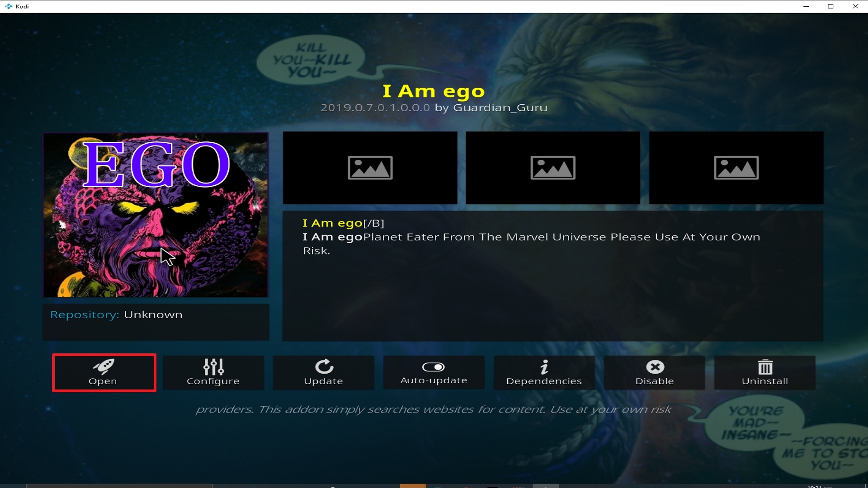The height and width of the screenshot is (488, 868).
Task: Select the last screenshot placeholder
Action: click(x=736, y=168)
